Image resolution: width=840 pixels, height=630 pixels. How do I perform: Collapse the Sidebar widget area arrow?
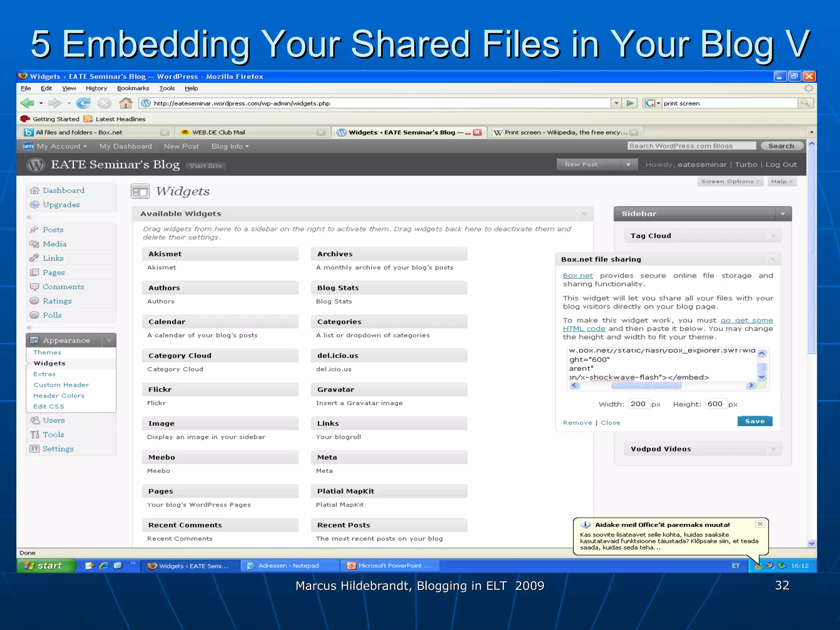click(783, 214)
